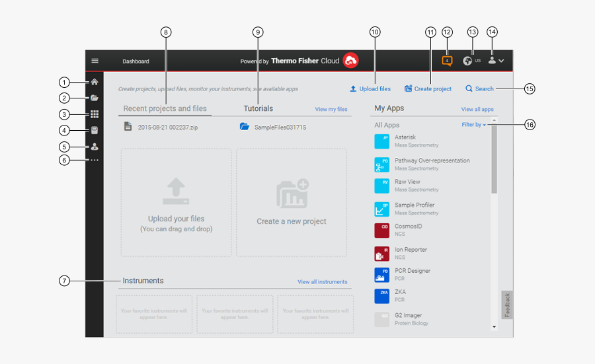Open the files folder icon in sidebar
The height and width of the screenshot is (364, 595).
pyautogui.click(x=95, y=98)
